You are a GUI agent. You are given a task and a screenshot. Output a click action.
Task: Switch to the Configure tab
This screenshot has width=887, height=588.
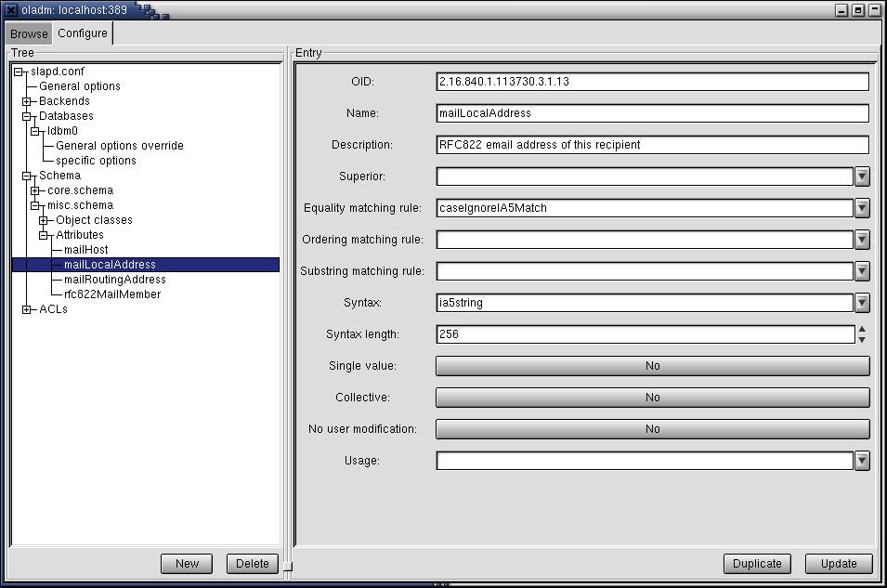(x=83, y=33)
